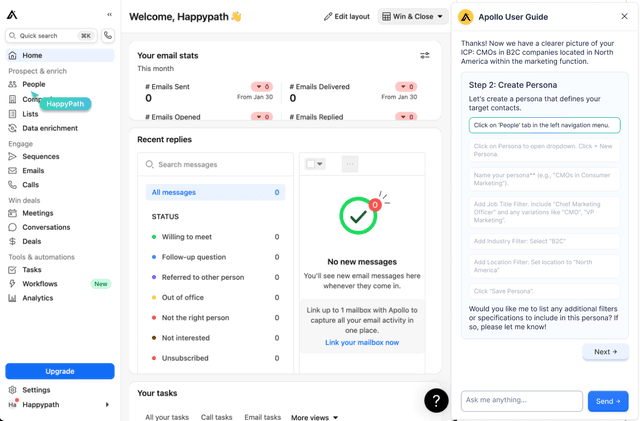This screenshot has width=640, height=421.
Task: Click the Home house icon
Action: coord(13,56)
